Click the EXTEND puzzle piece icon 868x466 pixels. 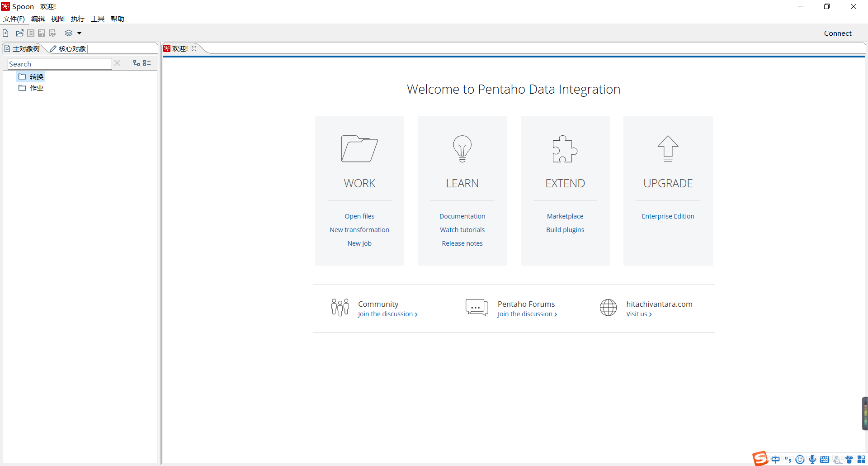565,148
